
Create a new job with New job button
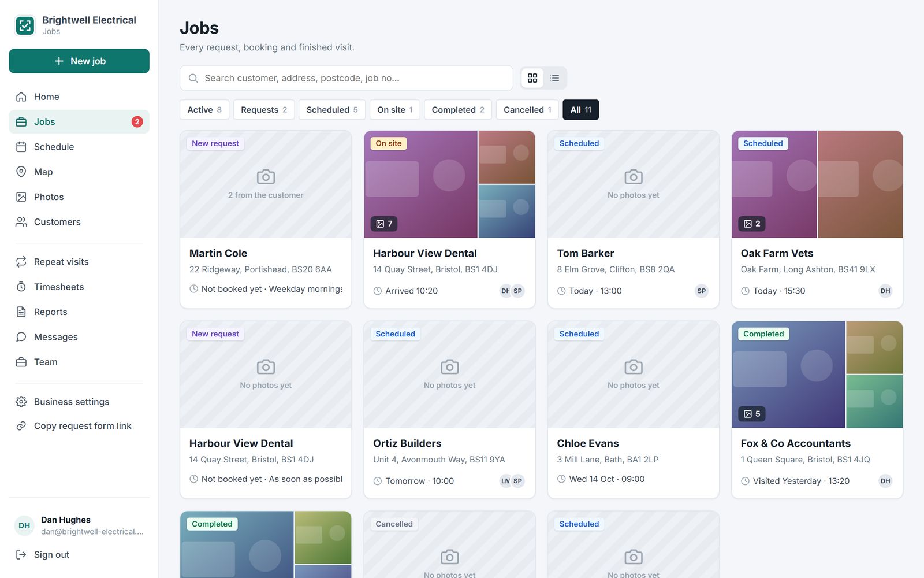[x=79, y=61]
